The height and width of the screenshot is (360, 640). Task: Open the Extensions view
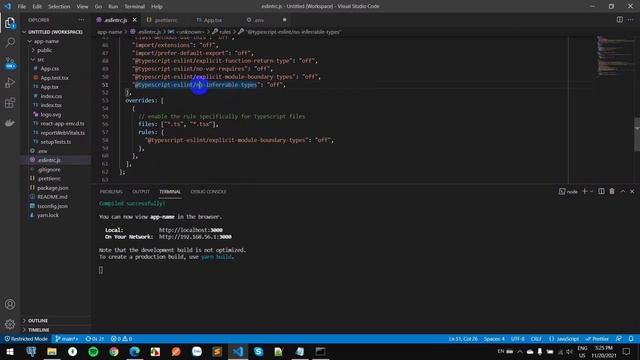pos(10,103)
